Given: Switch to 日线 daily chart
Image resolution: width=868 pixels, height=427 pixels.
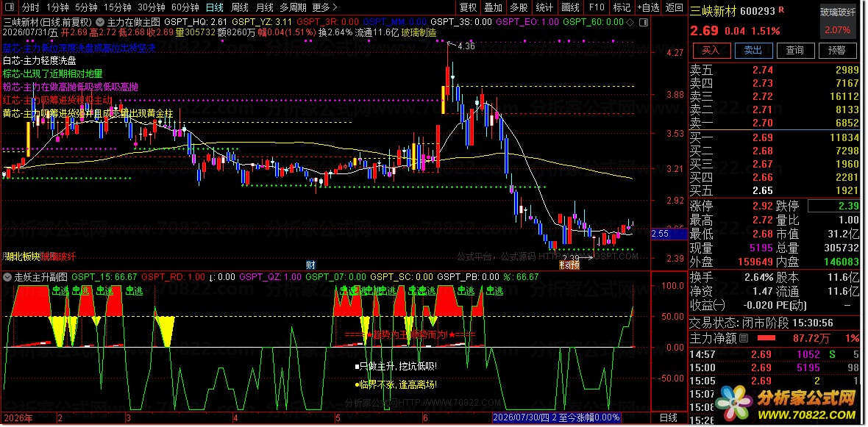Looking at the screenshot, I should pyautogui.click(x=215, y=8).
